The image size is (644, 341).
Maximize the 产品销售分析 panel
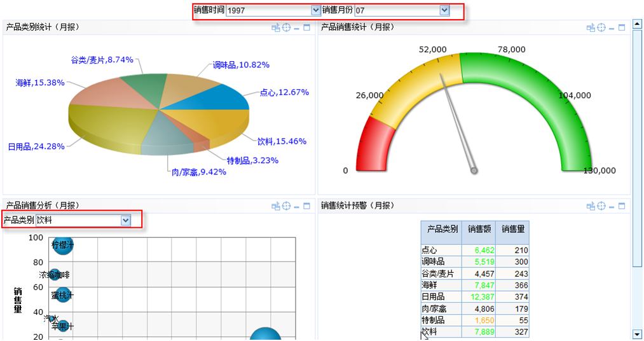pos(307,206)
